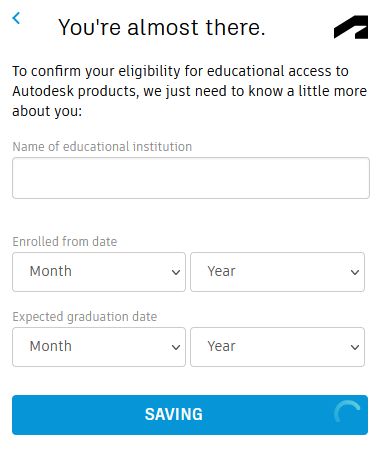Click the eligibility explanation paragraph
381x461 pixels.
click(x=189, y=91)
